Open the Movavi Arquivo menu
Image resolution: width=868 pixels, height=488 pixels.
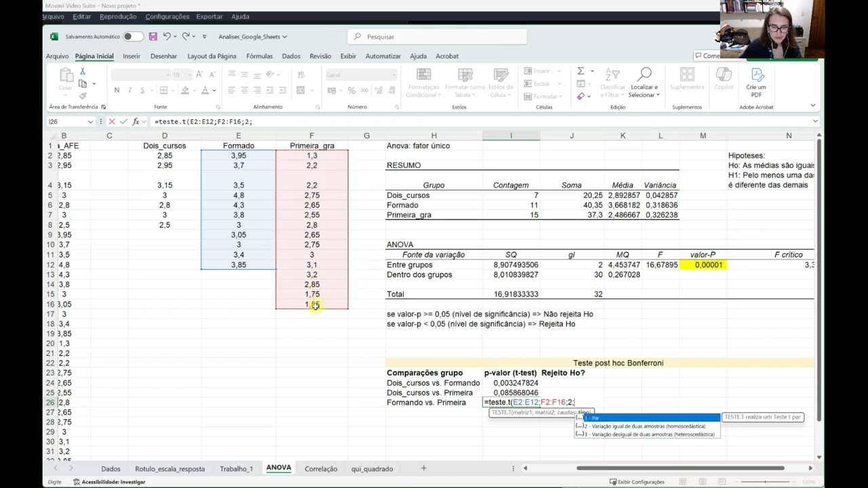54,16
